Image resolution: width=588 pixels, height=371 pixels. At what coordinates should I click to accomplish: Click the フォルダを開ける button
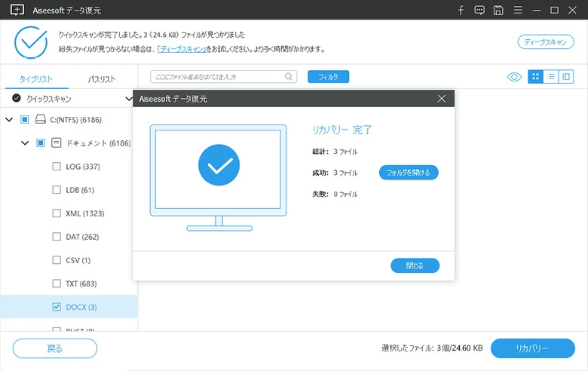[x=408, y=173]
